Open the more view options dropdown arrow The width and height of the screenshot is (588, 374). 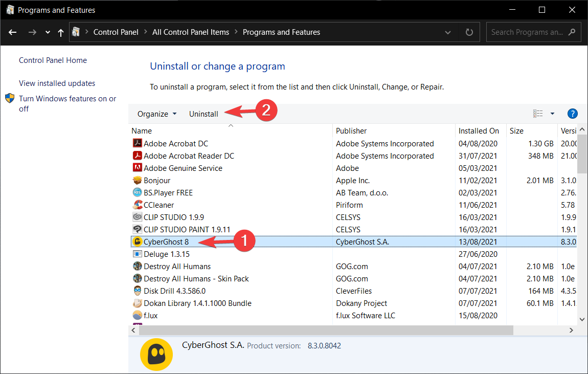tap(552, 114)
